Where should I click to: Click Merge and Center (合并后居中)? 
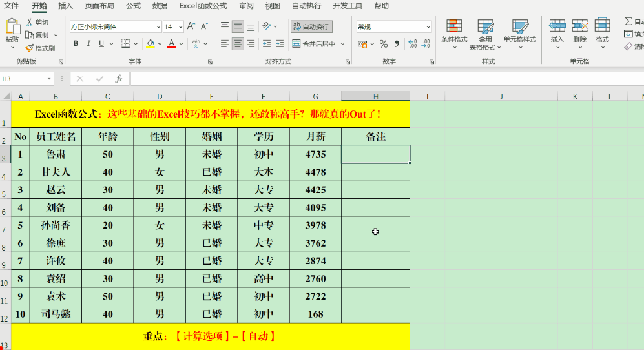pyautogui.click(x=314, y=43)
